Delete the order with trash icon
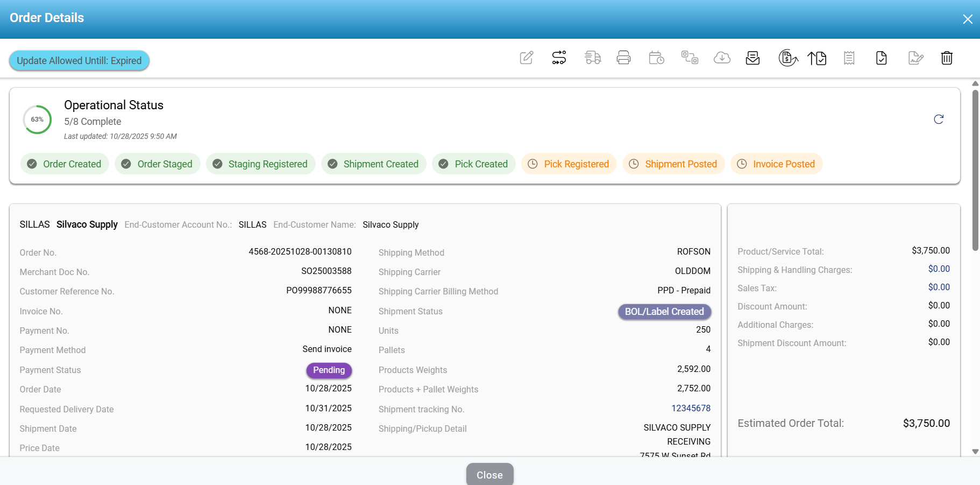Screen dimensions: 980x485 [947, 58]
